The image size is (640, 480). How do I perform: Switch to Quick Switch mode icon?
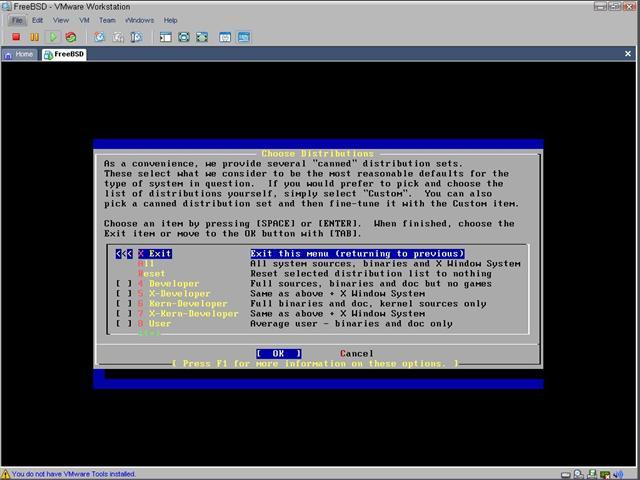coord(184,37)
